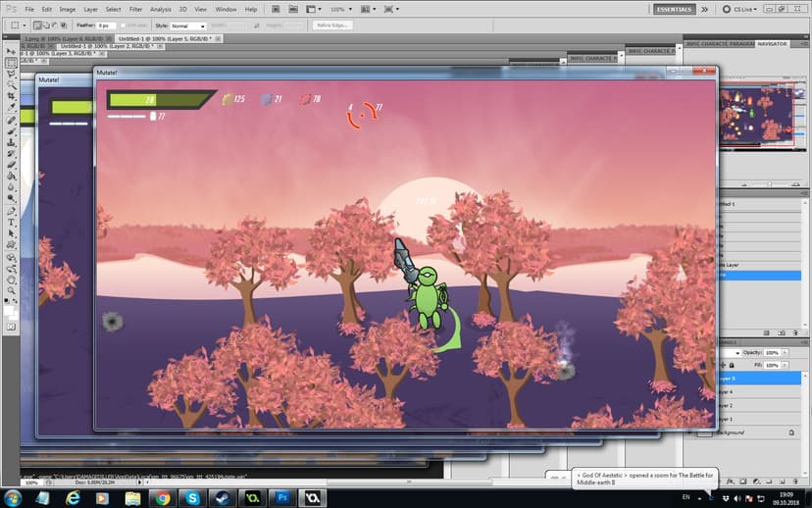The width and height of the screenshot is (812, 508).
Task: Select the Eyedropper tool
Action: (11, 107)
